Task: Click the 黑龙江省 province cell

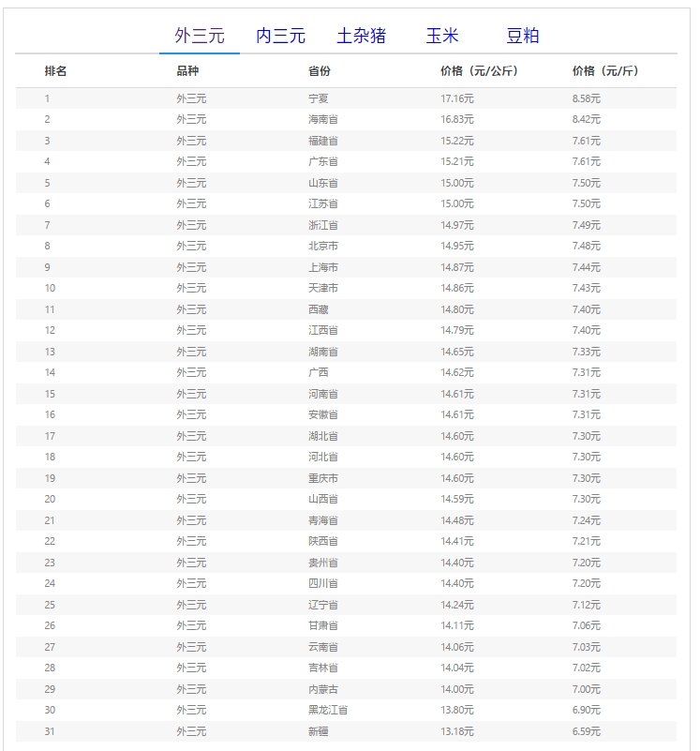Action: (328, 710)
